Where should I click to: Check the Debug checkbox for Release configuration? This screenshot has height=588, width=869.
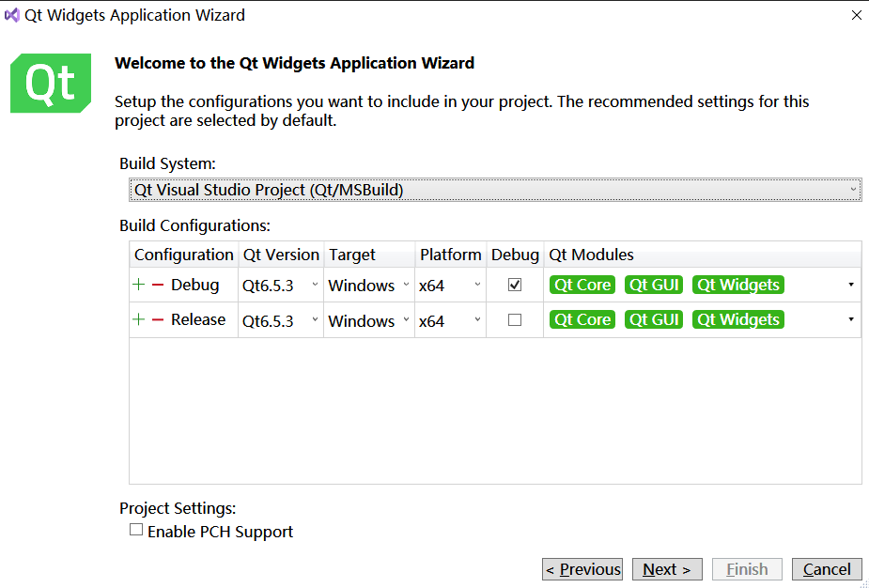point(514,319)
